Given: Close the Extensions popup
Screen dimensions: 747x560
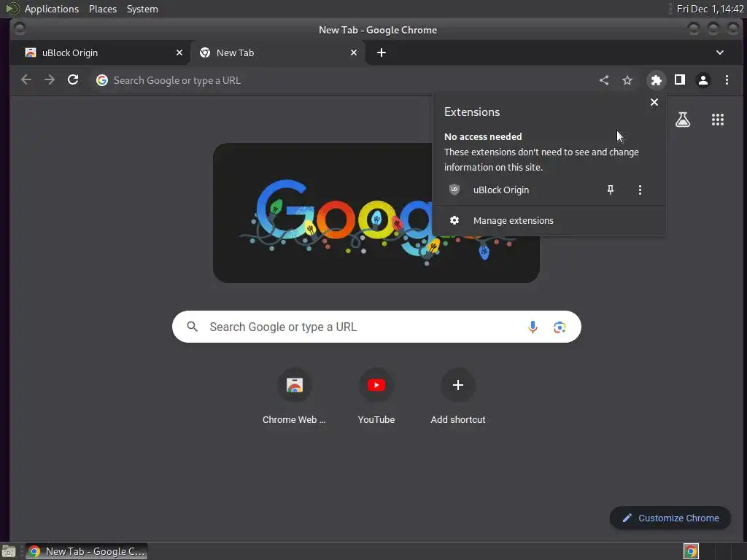Looking at the screenshot, I should [x=654, y=102].
